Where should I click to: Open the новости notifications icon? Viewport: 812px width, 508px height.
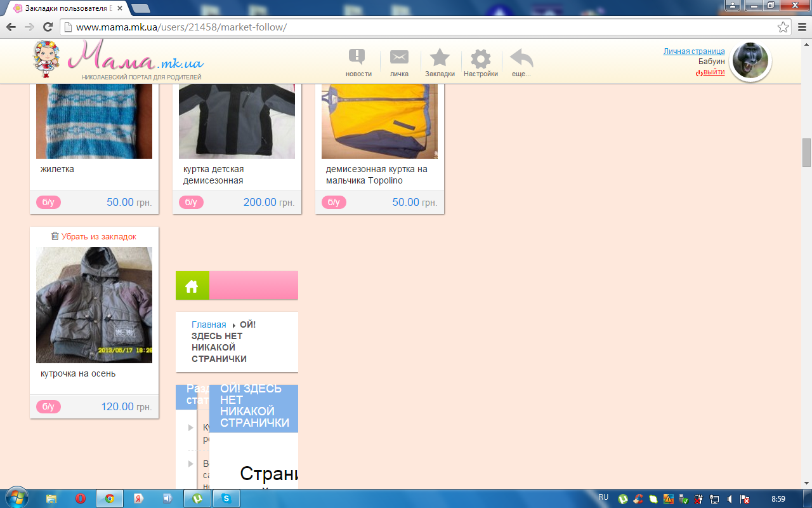tap(358, 58)
